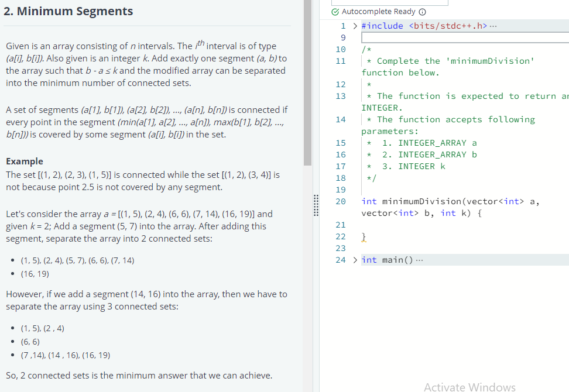This screenshot has height=392, width=569.
Task: Click line number 20 in the editor gutter
Action: 341,201
